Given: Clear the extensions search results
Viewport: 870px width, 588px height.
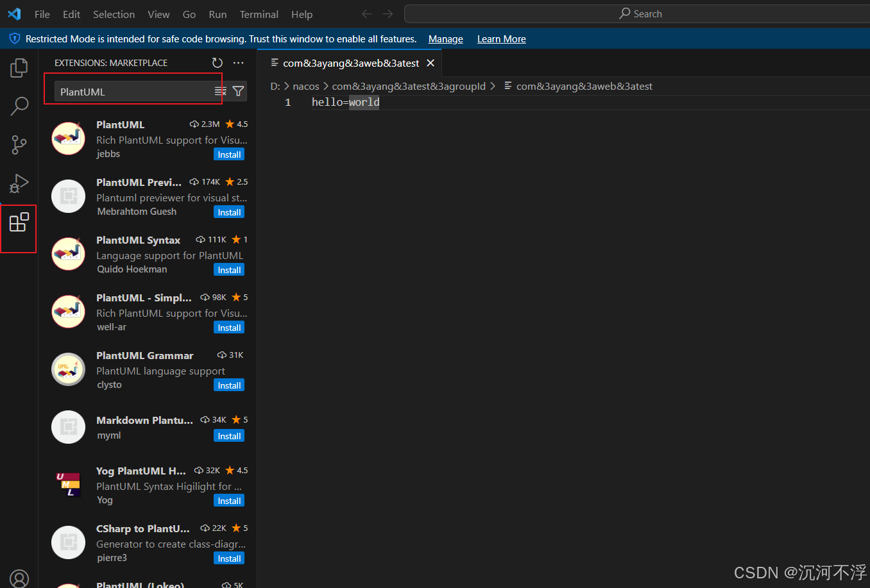Looking at the screenshot, I should (x=220, y=92).
